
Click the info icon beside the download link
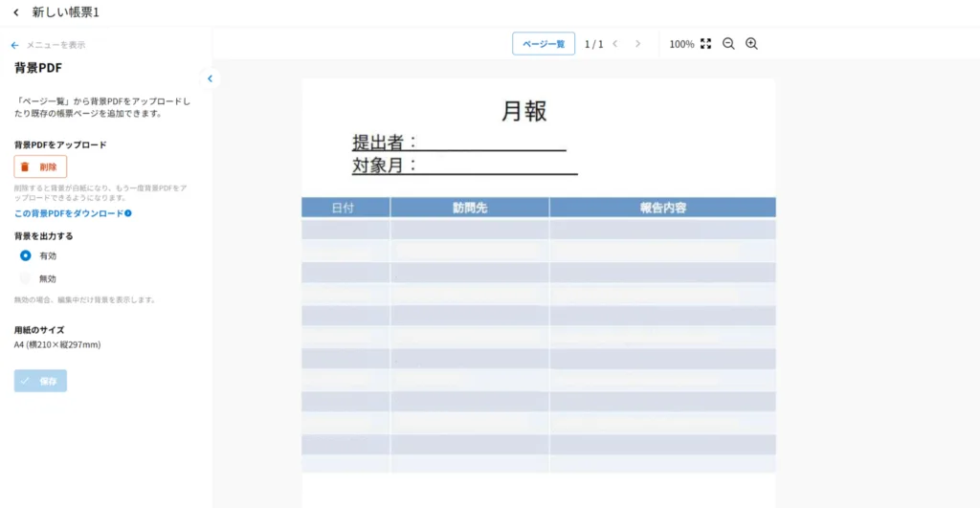pos(128,213)
